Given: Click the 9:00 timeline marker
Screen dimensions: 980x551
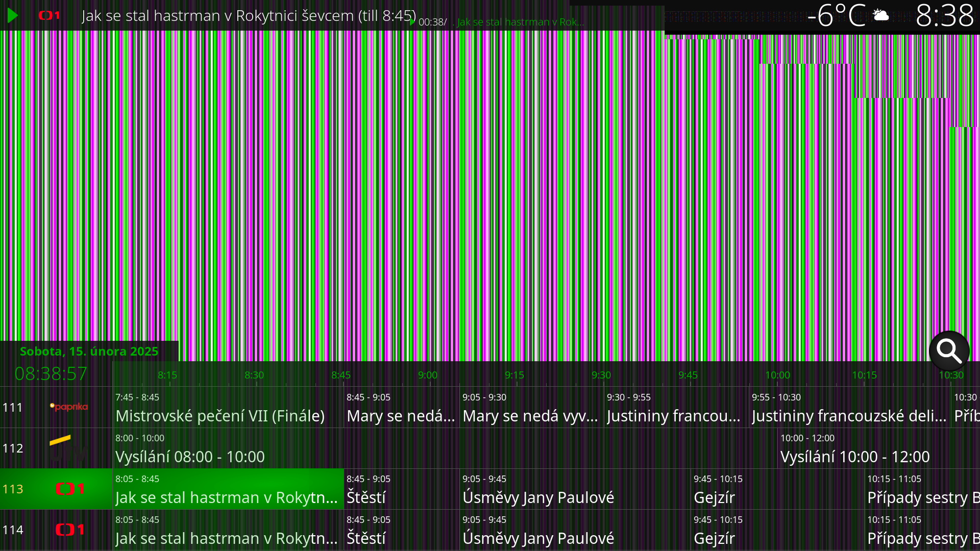Looking at the screenshot, I should pos(428,375).
